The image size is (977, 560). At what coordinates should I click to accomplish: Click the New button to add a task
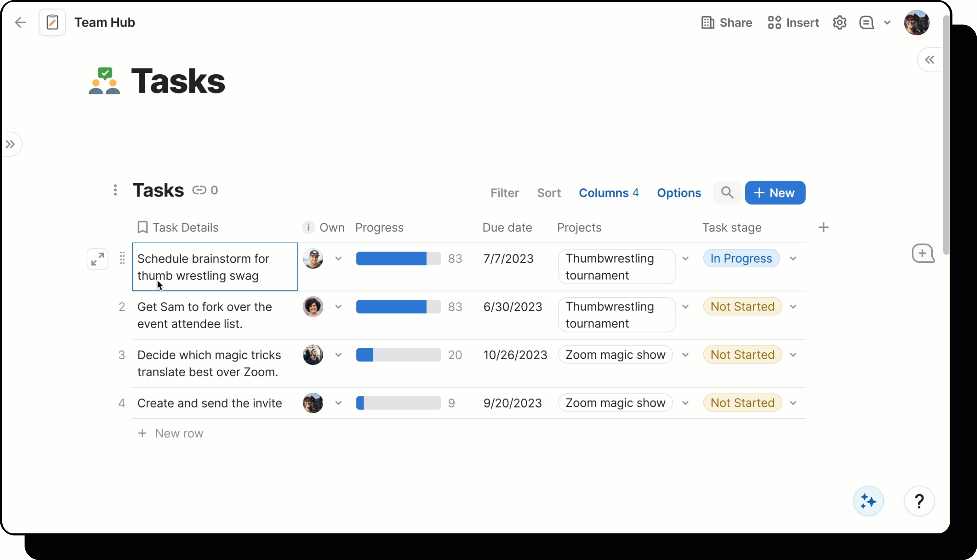(775, 192)
